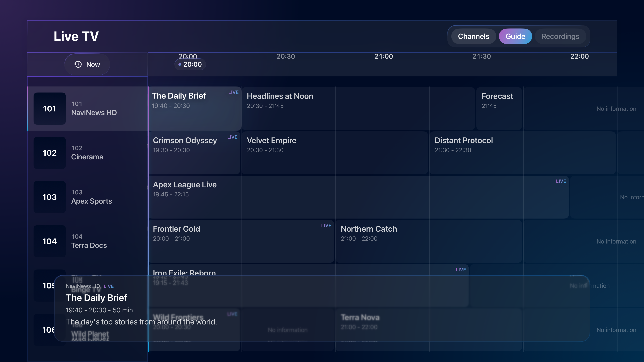The height and width of the screenshot is (362, 644).
Task: Click the 22:00 time header
Action: 579,56
